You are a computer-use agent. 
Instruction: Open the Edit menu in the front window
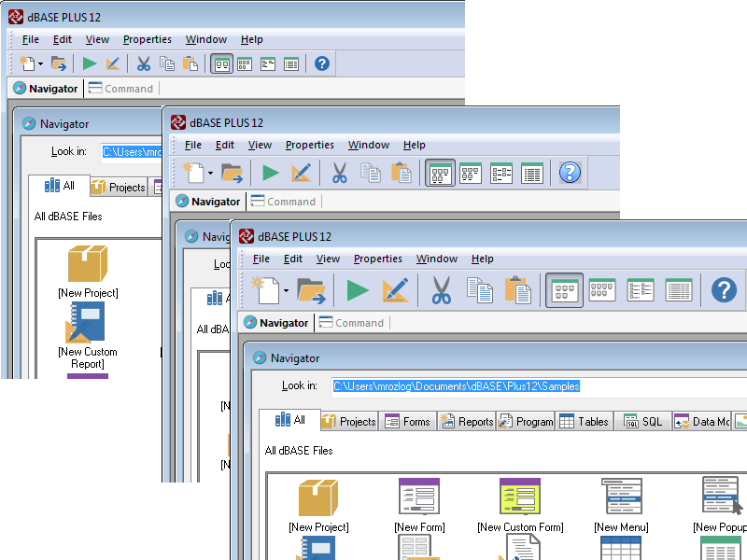click(x=293, y=259)
